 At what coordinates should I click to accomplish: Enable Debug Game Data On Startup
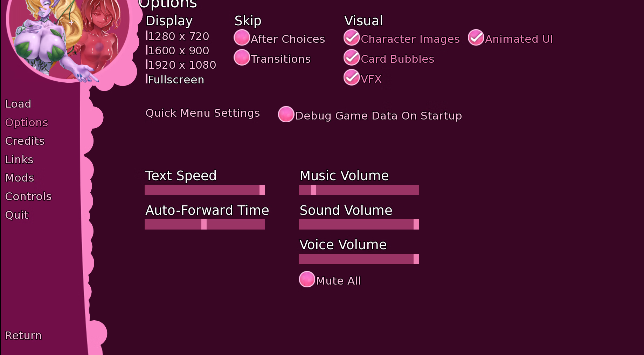(286, 115)
